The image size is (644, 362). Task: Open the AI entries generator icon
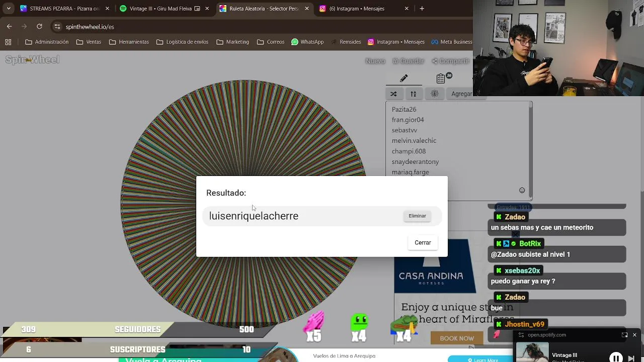435,94
